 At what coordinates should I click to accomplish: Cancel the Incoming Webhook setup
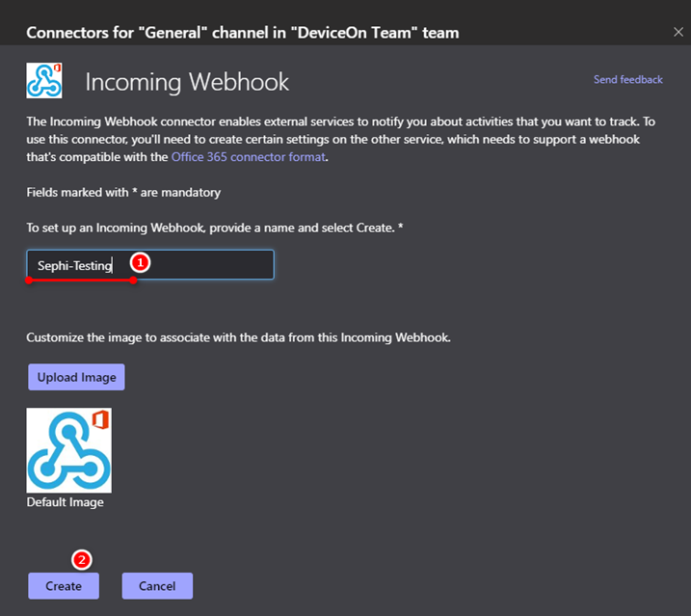click(x=157, y=586)
